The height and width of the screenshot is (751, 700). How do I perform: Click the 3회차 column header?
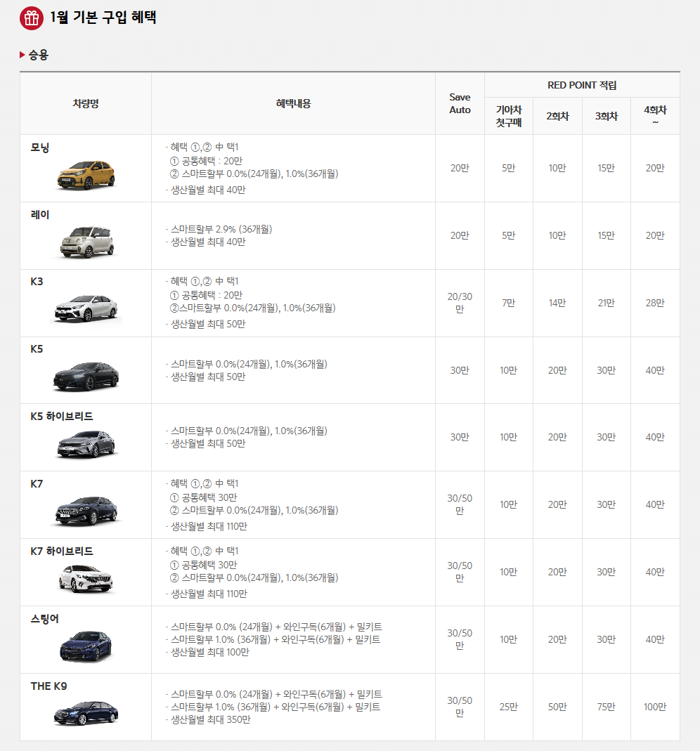pyautogui.click(x=607, y=117)
